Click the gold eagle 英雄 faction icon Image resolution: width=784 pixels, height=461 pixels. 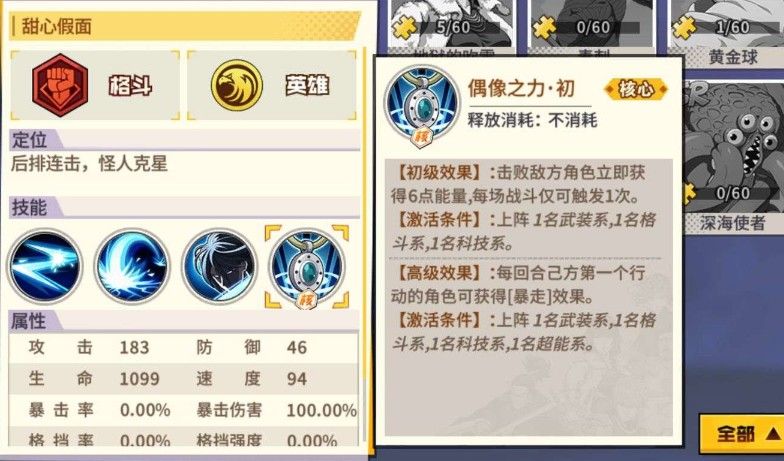click(x=236, y=85)
